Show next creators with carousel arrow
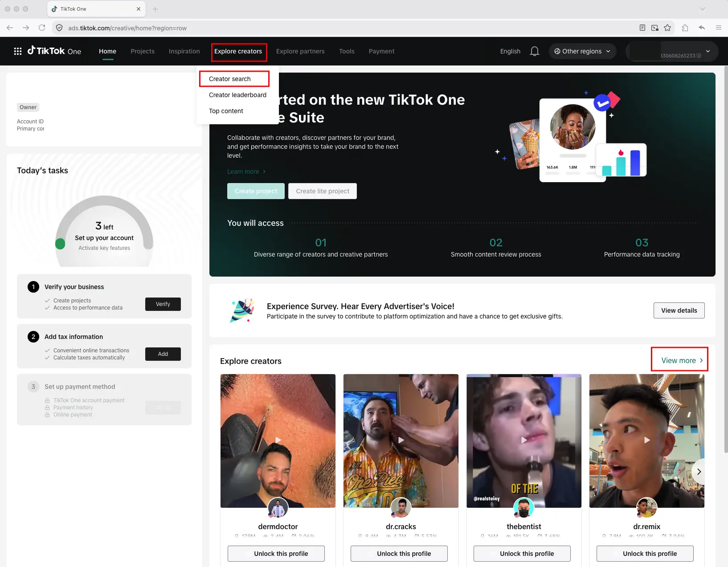This screenshot has width=728, height=567. (x=699, y=472)
